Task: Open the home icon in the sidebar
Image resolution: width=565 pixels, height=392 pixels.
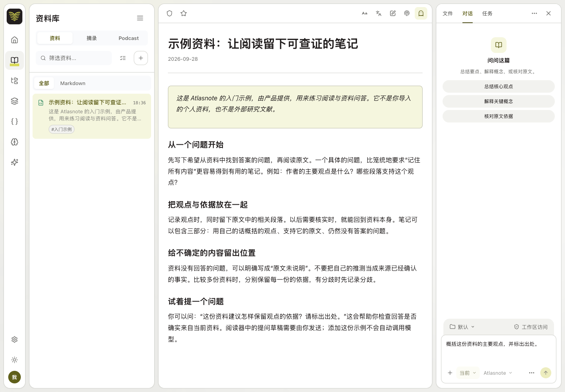Action: 15,40
